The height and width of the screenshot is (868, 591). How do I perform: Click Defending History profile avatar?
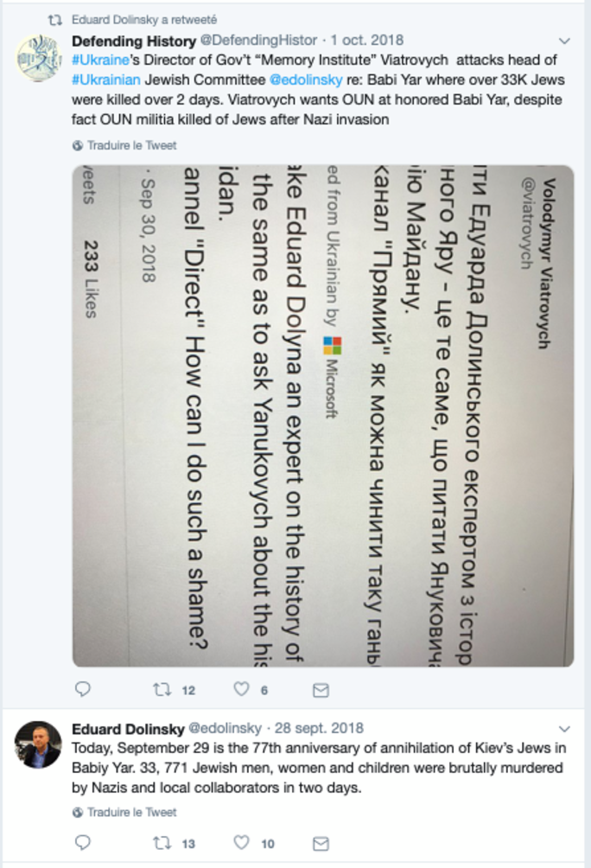(x=39, y=57)
